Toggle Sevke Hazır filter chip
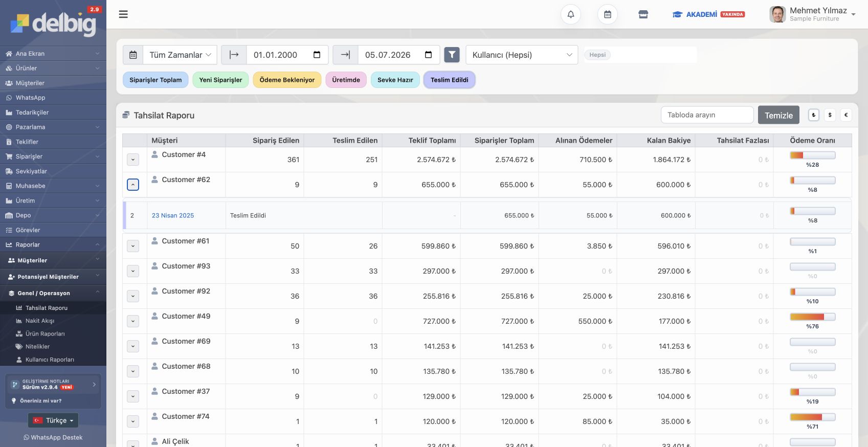Image resolution: width=868 pixels, height=447 pixels. pyautogui.click(x=395, y=80)
